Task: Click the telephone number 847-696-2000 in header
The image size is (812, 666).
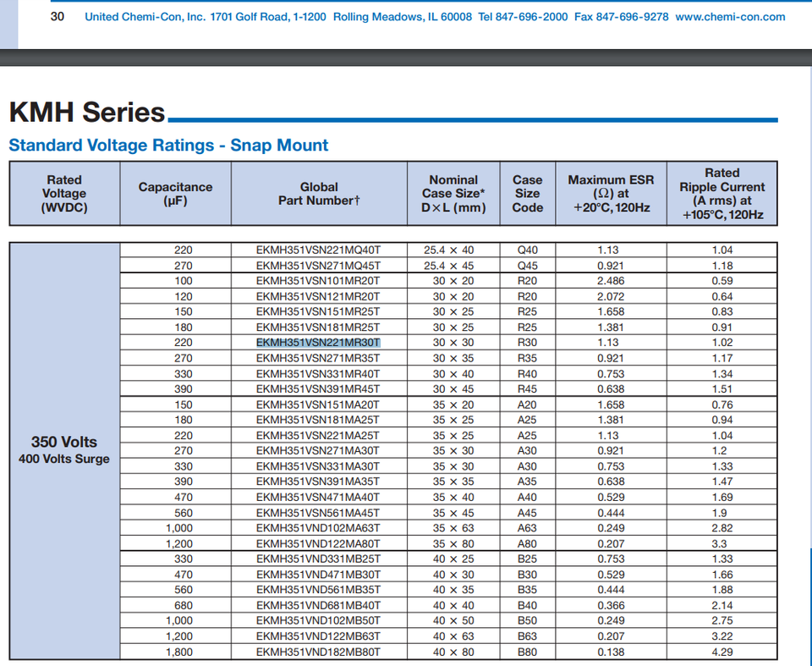Action: [x=531, y=16]
